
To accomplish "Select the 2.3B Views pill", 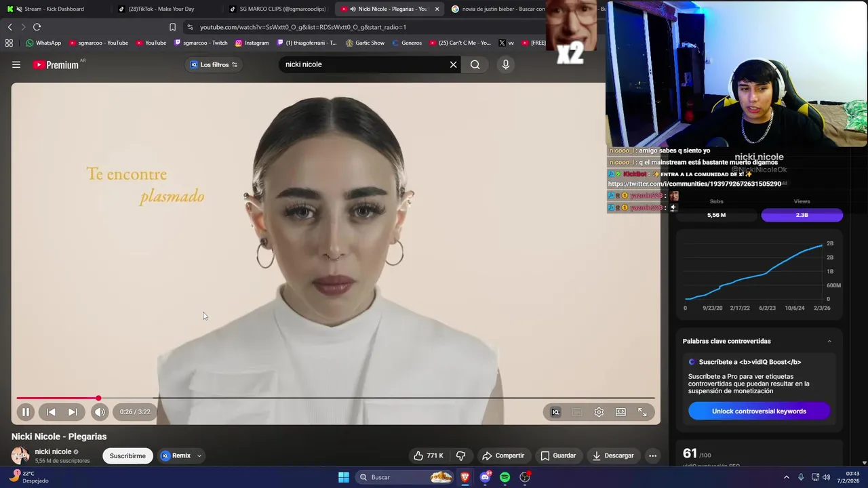I will tap(802, 215).
